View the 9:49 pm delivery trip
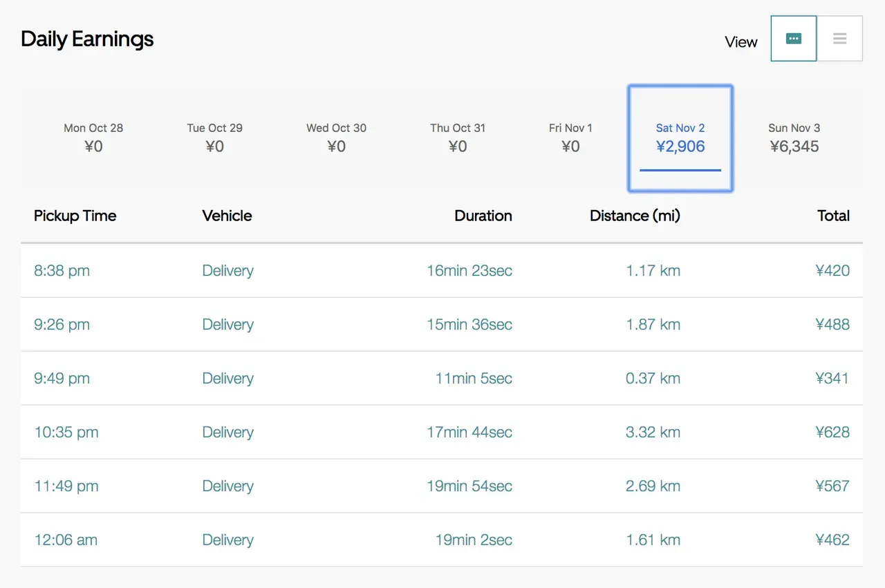885x588 pixels. (62, 379)
